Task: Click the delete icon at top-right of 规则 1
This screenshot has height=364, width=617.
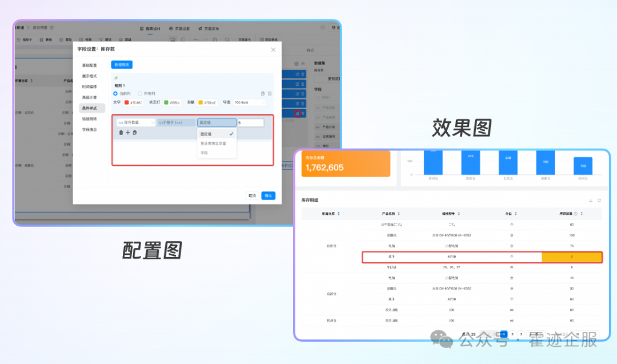Action: coord(270,93)
